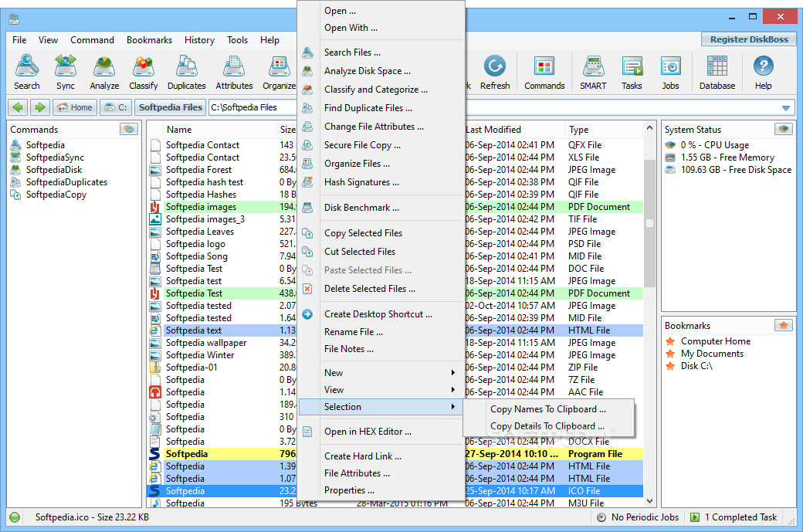
Task: Open the Command menu
Action: (x=92, y=40)
